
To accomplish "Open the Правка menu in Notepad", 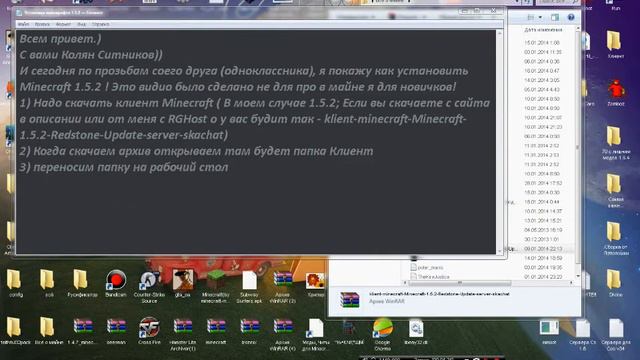I will click(42, 24).
